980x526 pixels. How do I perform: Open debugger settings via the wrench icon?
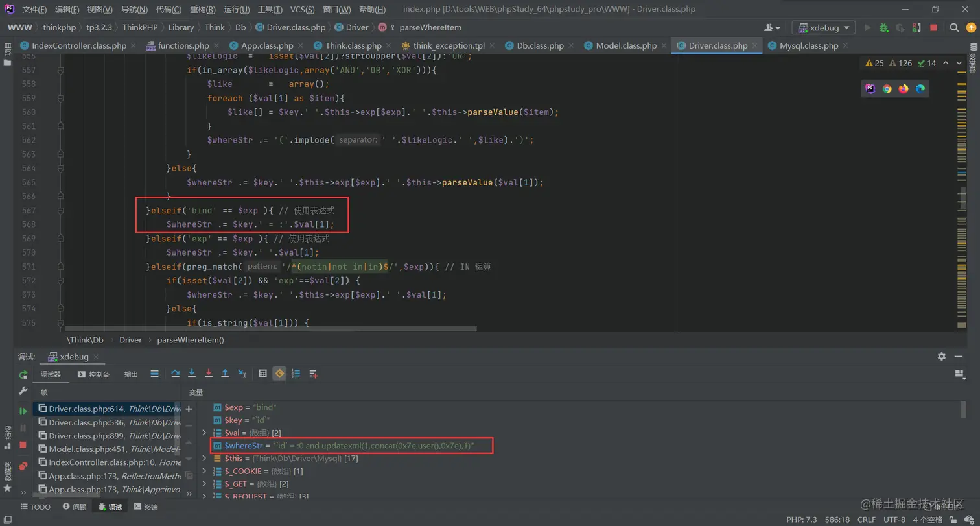click(x=23, y=392)
